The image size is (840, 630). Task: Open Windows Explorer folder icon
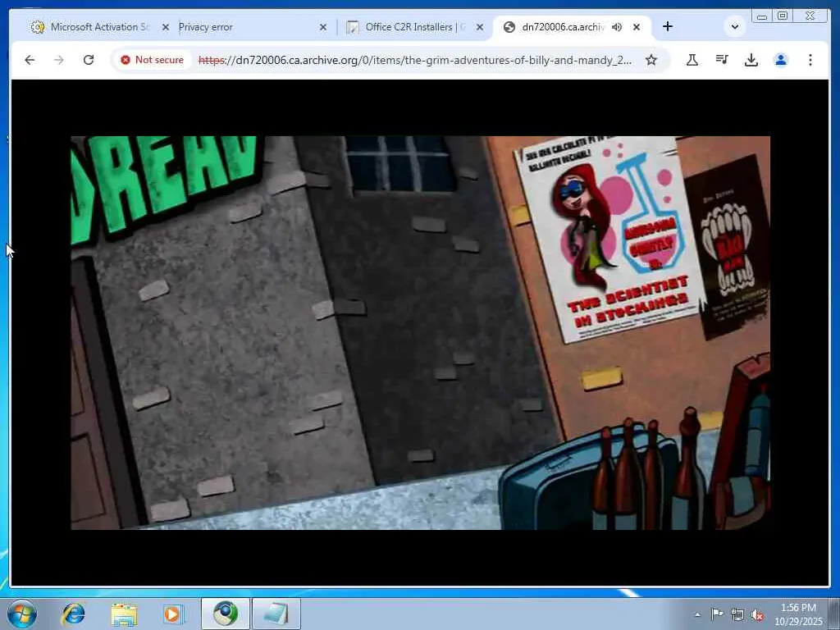124,614
